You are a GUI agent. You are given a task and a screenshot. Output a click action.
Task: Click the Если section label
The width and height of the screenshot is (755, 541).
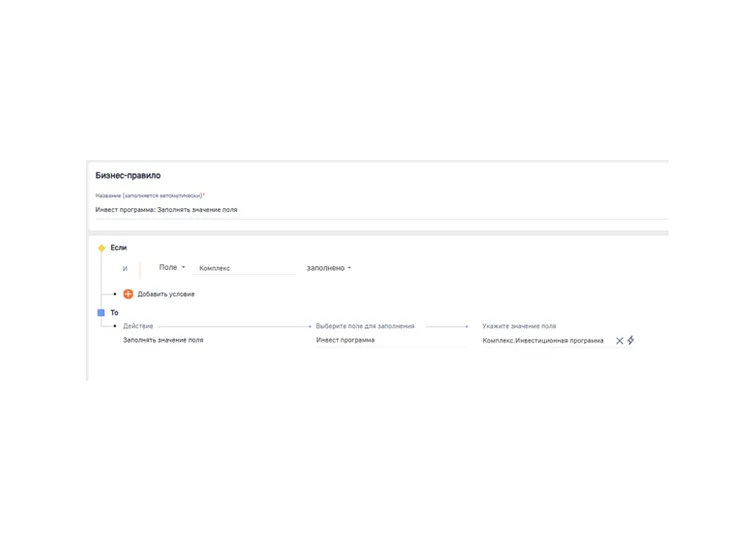pyautogui.click(x=118, y=247)
